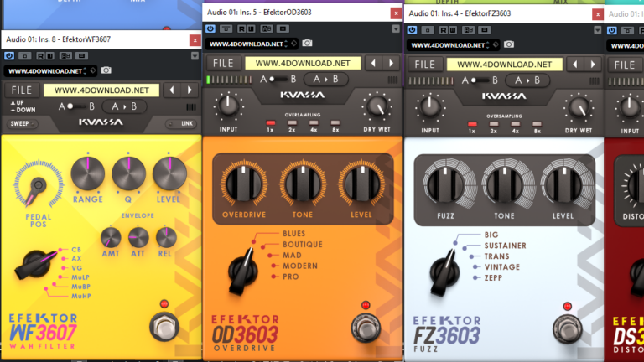Toggle A/B compare switch in WF3607 plugin
644x362 pixels.
76,106
